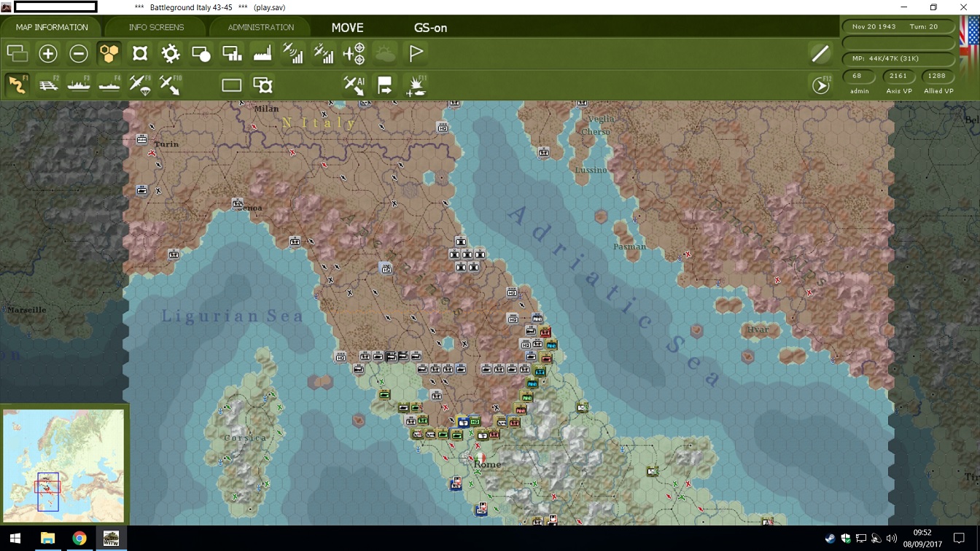Click the diagonal slash icon
The height and width of the screenshot is (551, 980).
[x=821, y=53]
